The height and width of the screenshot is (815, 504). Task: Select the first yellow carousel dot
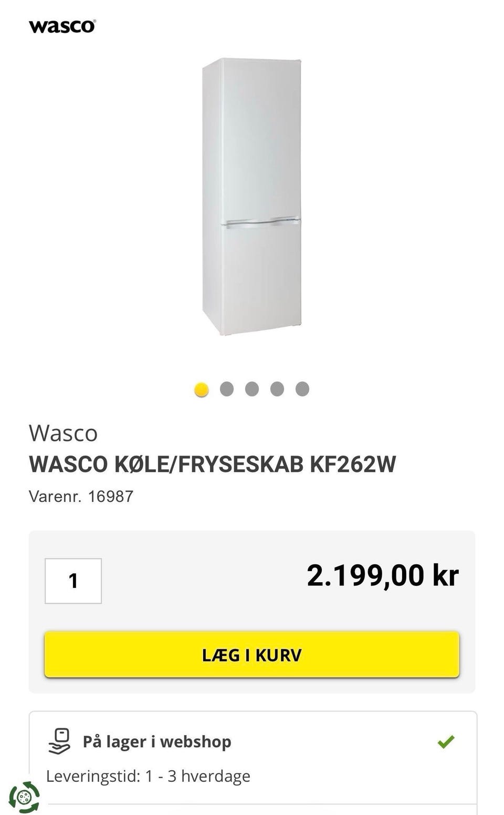coord(202,389)
